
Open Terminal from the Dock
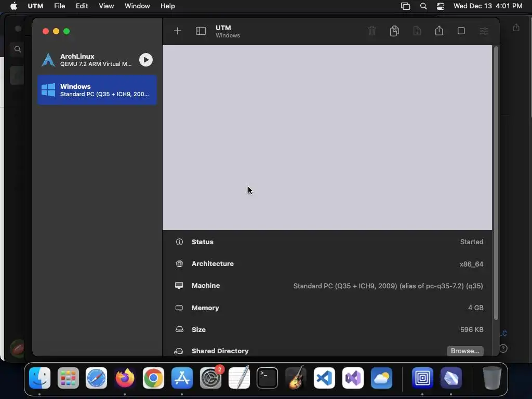pos(268,378)
